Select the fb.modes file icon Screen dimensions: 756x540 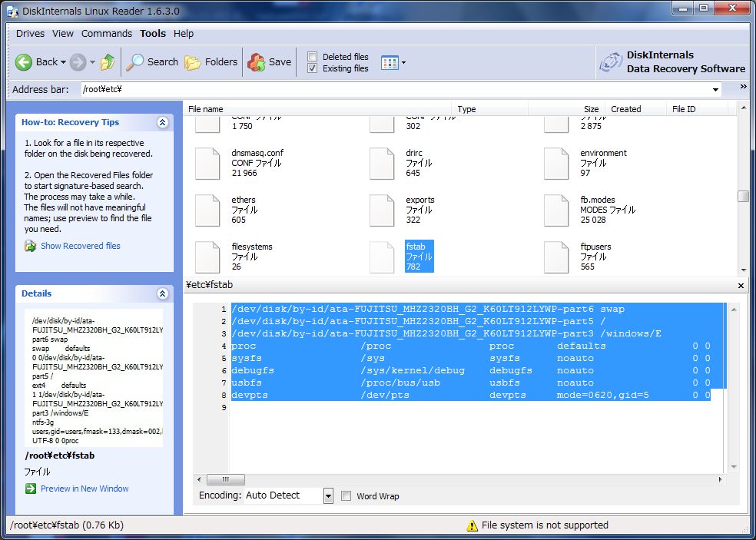click(x=556, y=210)
